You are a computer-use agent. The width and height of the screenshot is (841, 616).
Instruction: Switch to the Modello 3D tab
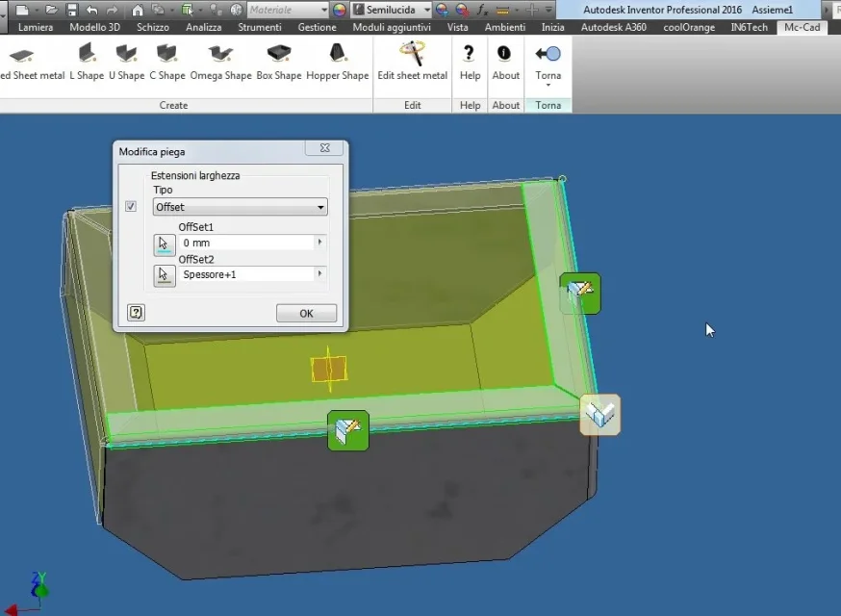[95, 27]
